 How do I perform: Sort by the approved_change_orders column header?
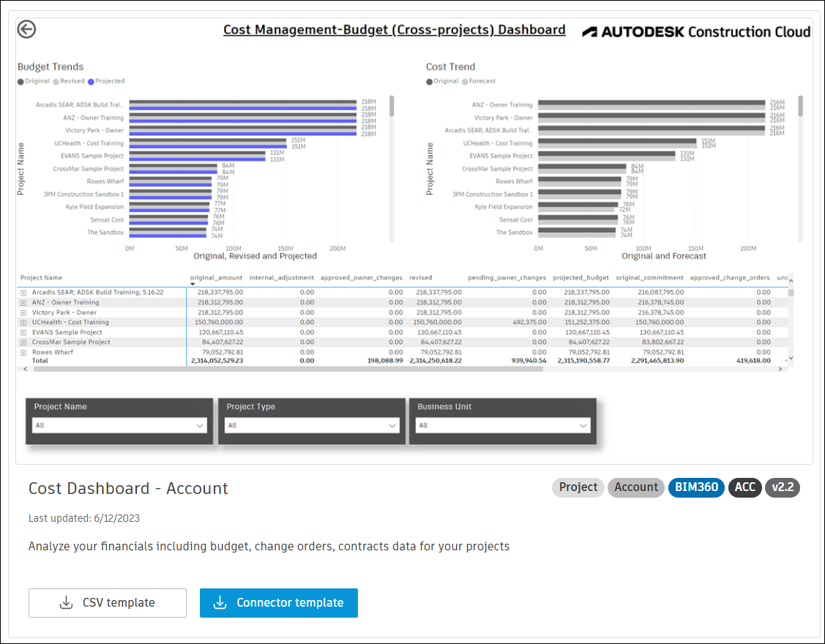730,278
